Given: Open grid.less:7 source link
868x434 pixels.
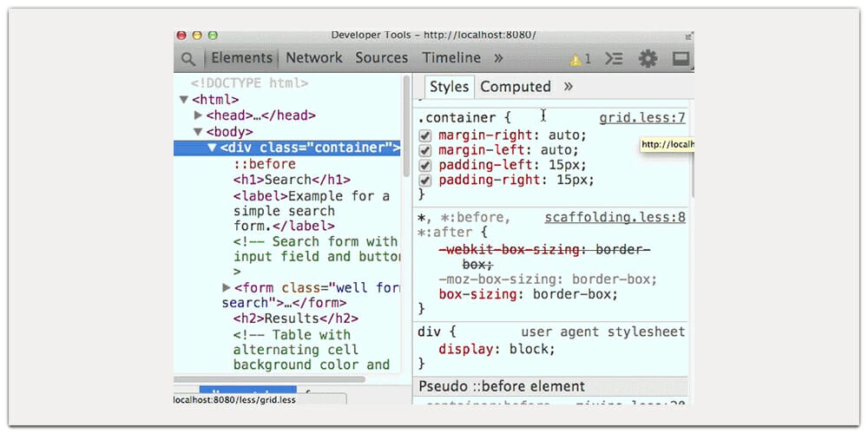Looking at the screenshot, I should 642,118.
